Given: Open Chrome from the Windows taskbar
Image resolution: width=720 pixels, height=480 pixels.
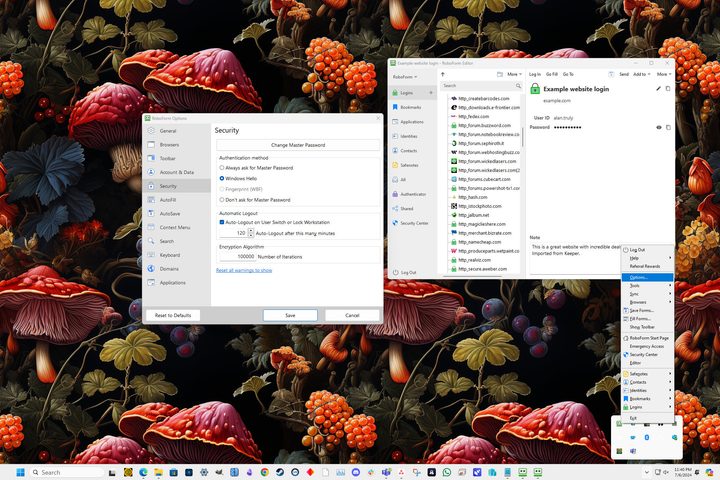Looking at the screenshot, I should (264, 472).
